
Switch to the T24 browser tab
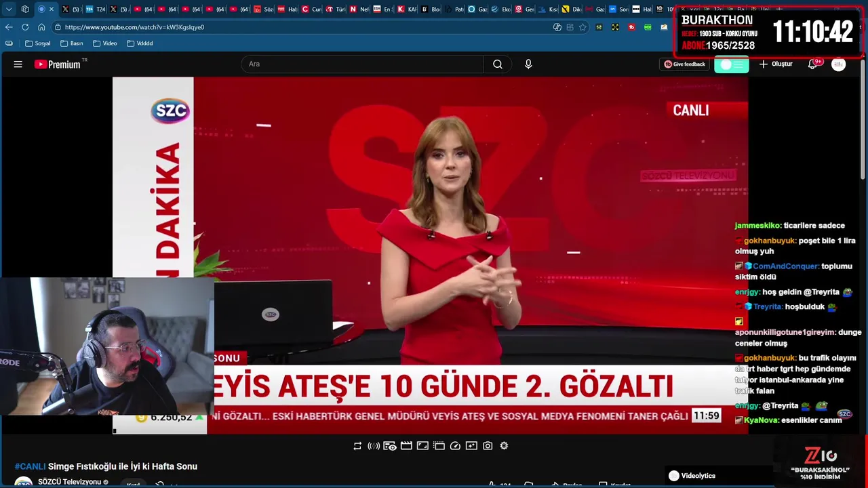[95, 9]
